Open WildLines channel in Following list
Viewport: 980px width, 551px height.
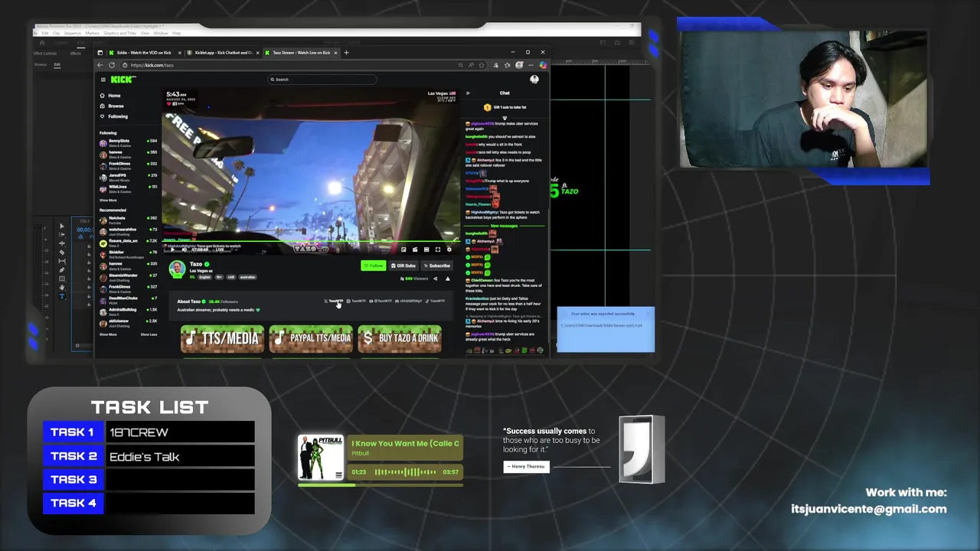(x=129, y=190)
